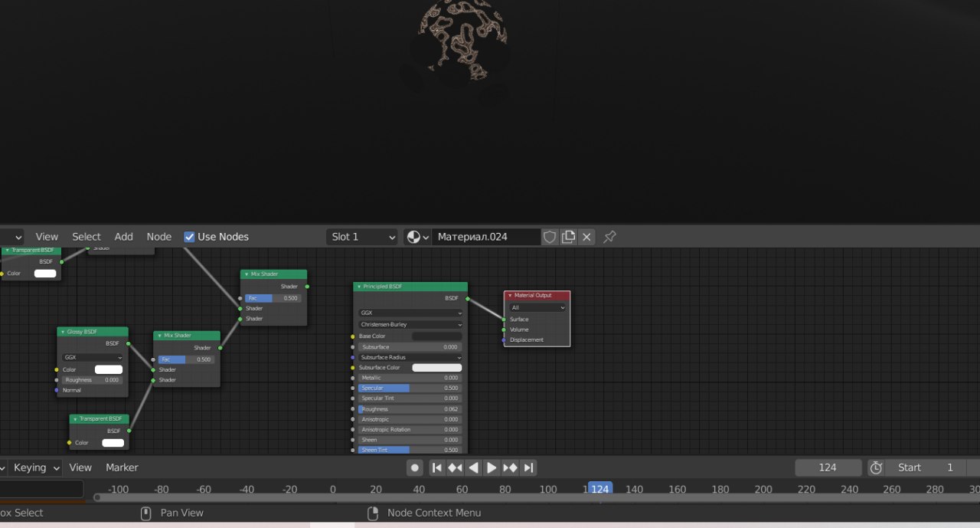The width and height of the screenshot is (980, 528).
Task: Click Roughness slider in Glossy BSDF node
Action: click(93, 380)
